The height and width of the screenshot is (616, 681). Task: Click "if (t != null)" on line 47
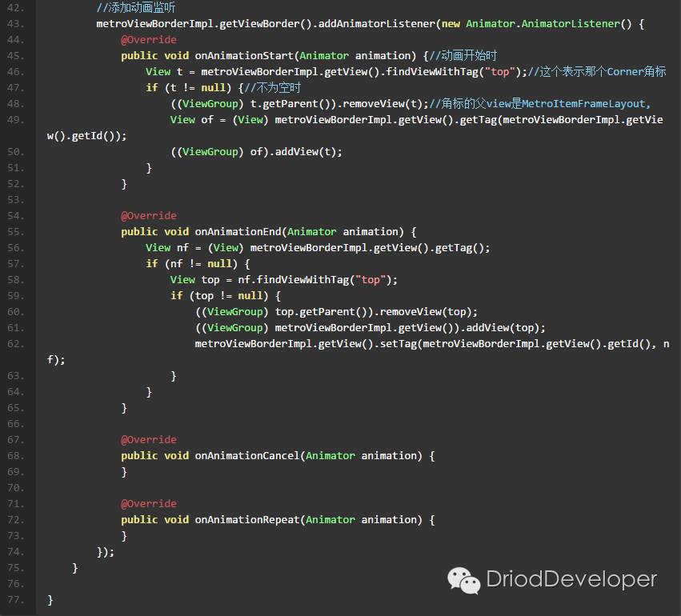[189, 88]
